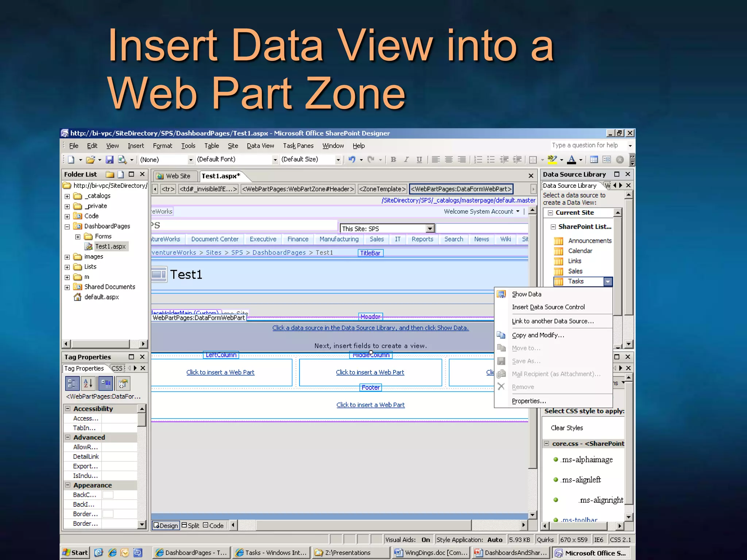Open the Insert menu

tap(136, 146)
